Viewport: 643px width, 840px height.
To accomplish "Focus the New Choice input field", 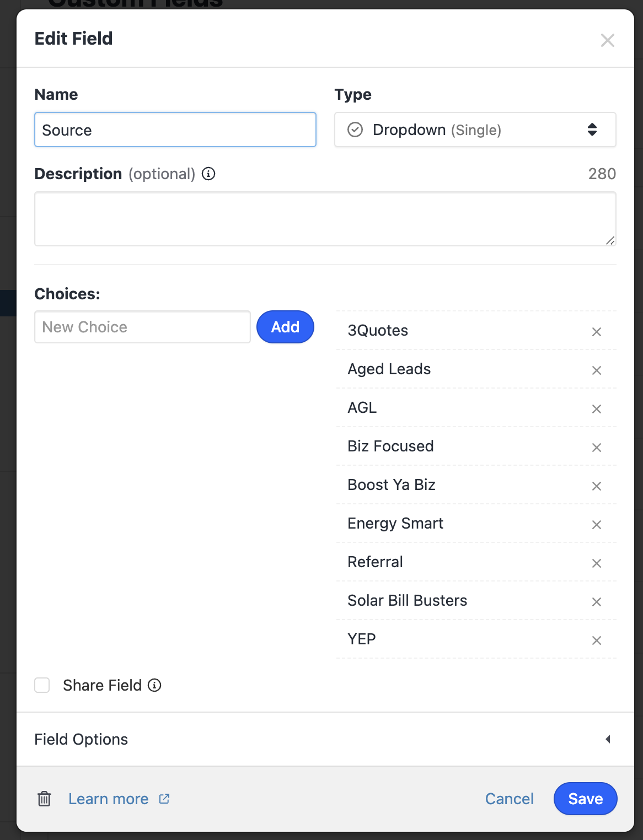I will click(142, 327).
